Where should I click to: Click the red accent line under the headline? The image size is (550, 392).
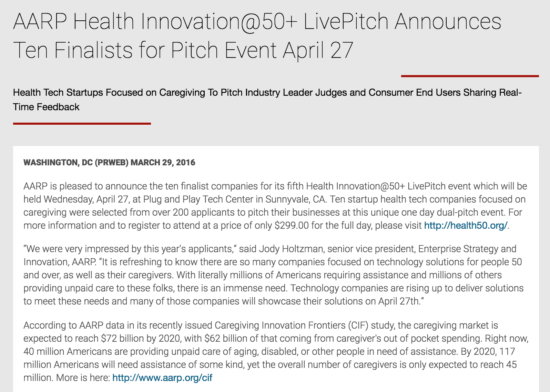[x=470, y=76]
